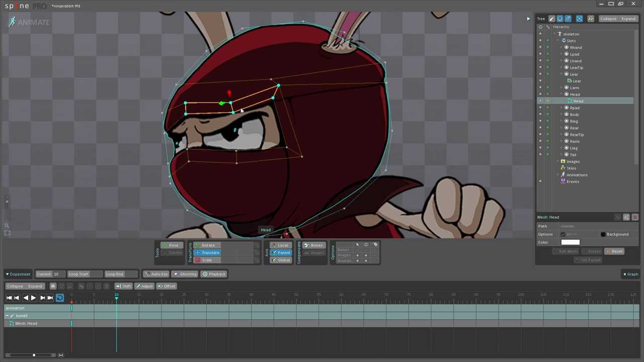Select the Skins node in tree
The width and height of the screenshot is (644, 362).
point(571,168)
